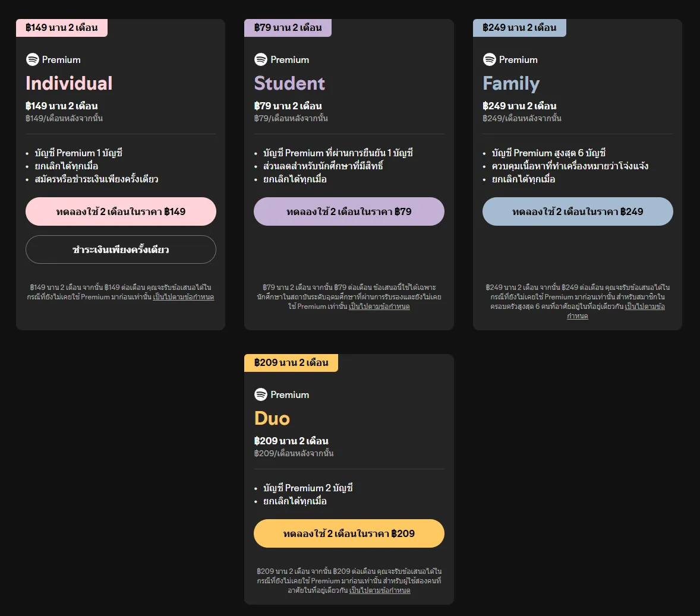This screenshot has height=616, width=700.
Task: Click the ฿79/เดือนหลังจากนั้น price note
Action: click(x=291, y=118)
